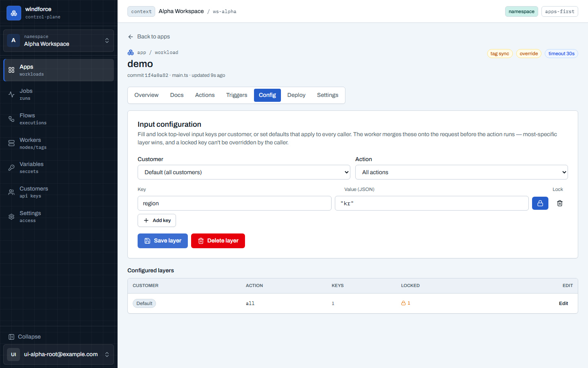
Task: Open Variables secrets page
Action: 59,168
